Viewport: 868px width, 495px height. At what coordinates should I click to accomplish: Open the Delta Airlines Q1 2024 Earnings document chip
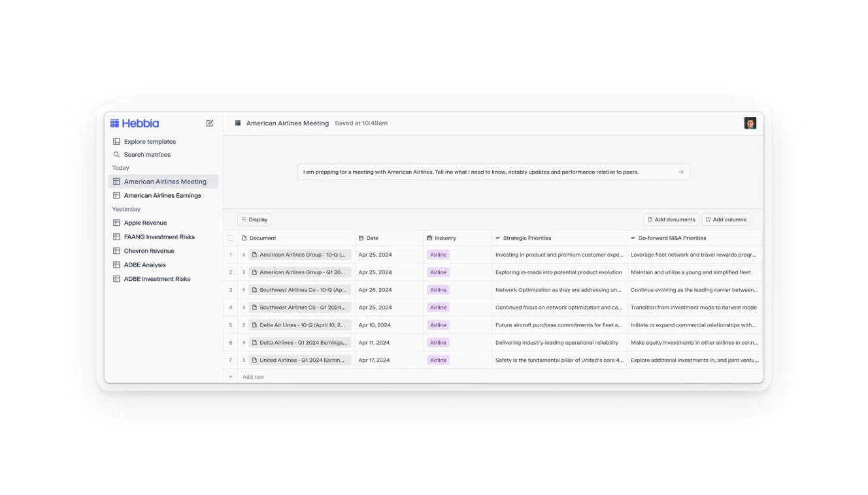point(300,343)
